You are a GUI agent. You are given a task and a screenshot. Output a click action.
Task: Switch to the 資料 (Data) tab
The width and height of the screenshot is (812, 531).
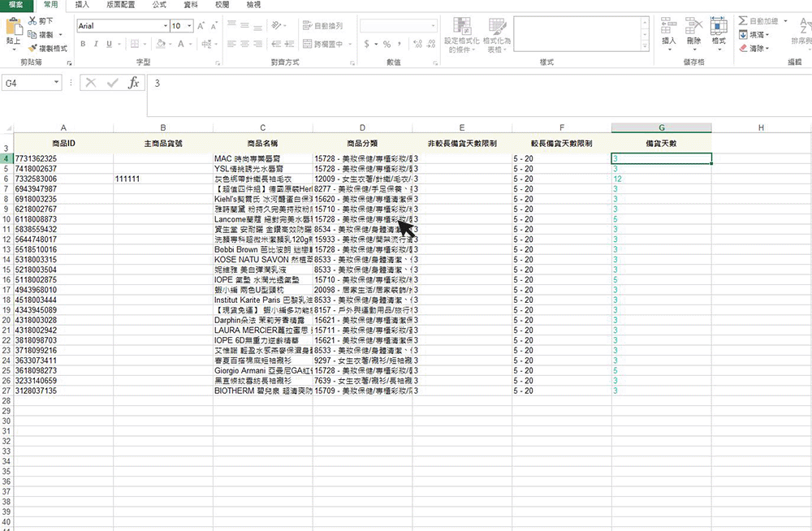191,5
